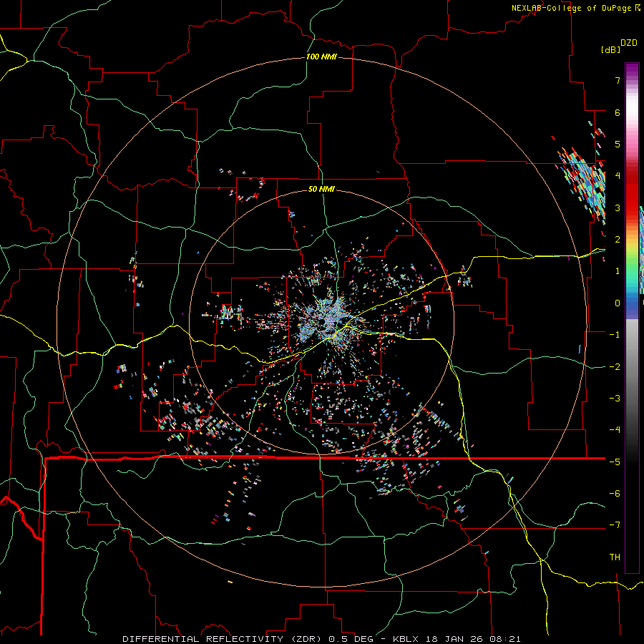This screenshot has width=644, height=644.
Task: Click the "18 JAN 26" date text
Action: tap(454, 639)
